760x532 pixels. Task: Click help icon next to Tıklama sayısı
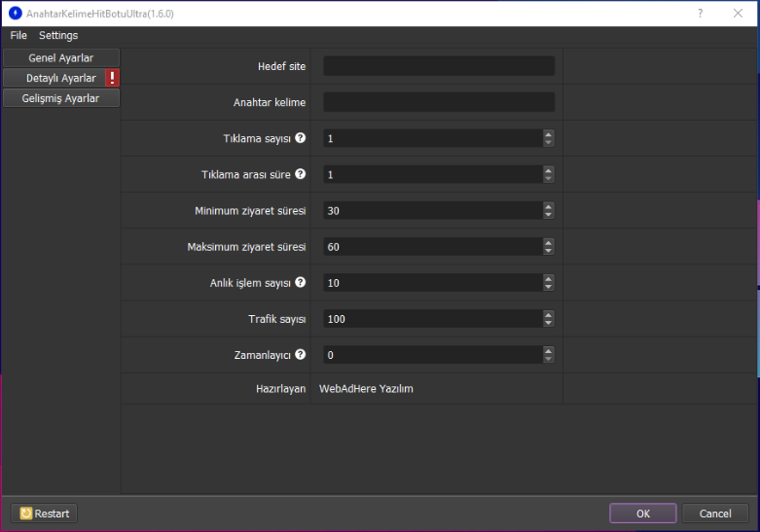point(301,138)
